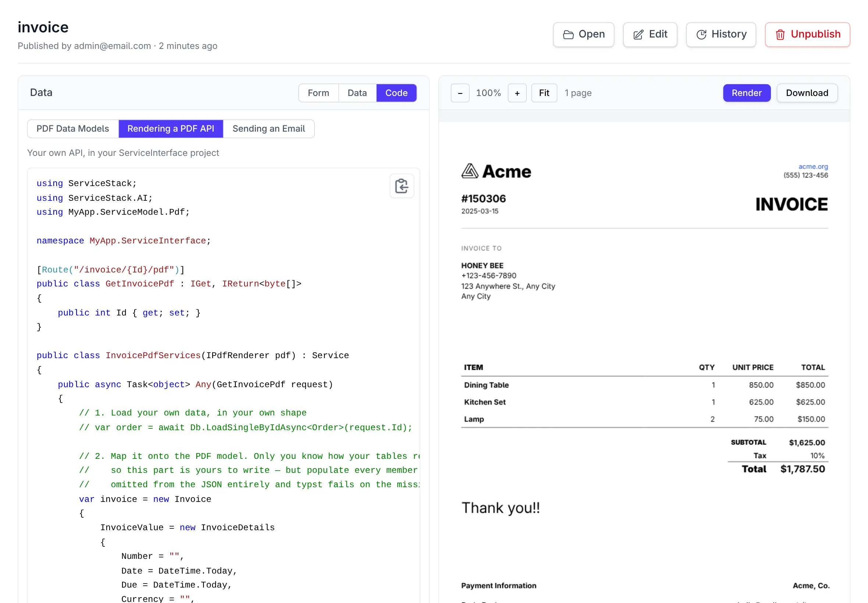Click the Render button
This screenshot has height=603, width=868.
point(746,93)
